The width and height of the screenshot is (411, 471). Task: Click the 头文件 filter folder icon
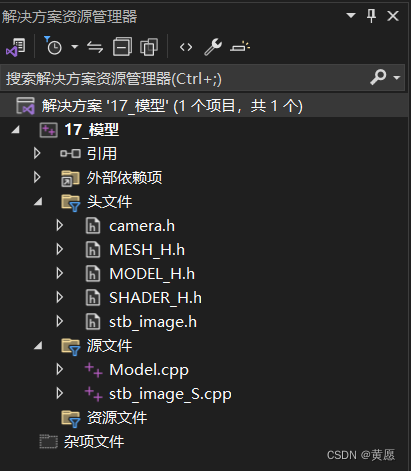click(x=71, y=203)
